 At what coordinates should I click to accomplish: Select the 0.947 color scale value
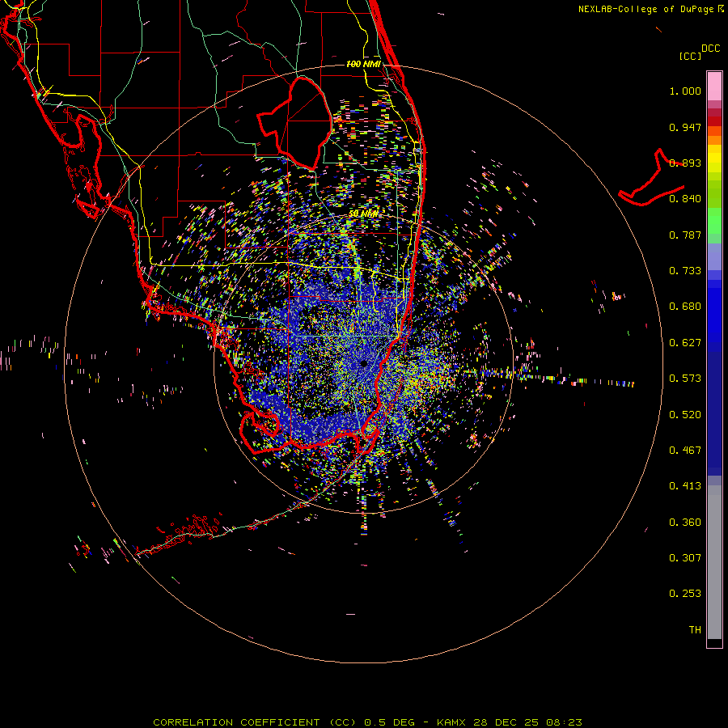[685, 127]
